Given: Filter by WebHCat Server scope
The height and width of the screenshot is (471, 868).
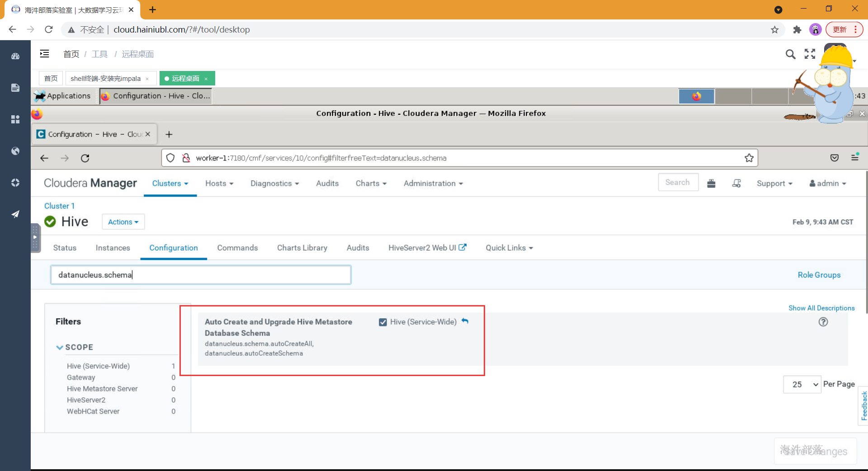Looking at the screenshot, I should click(x=93, y=411).
